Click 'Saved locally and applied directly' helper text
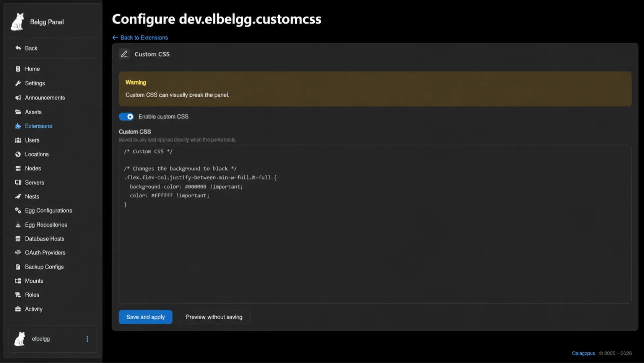This screenshot has width=644, height=363. coord(178,140)
